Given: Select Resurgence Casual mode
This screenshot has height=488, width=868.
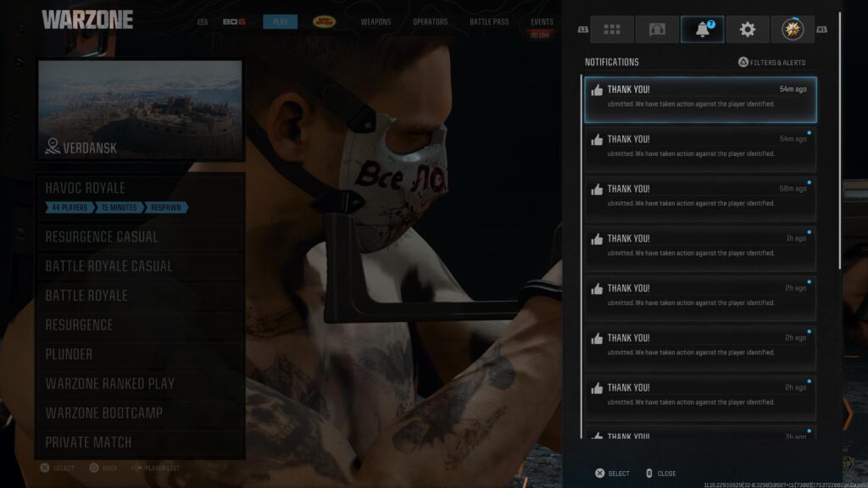Looking at the screenshot, I should click(141, 237).
